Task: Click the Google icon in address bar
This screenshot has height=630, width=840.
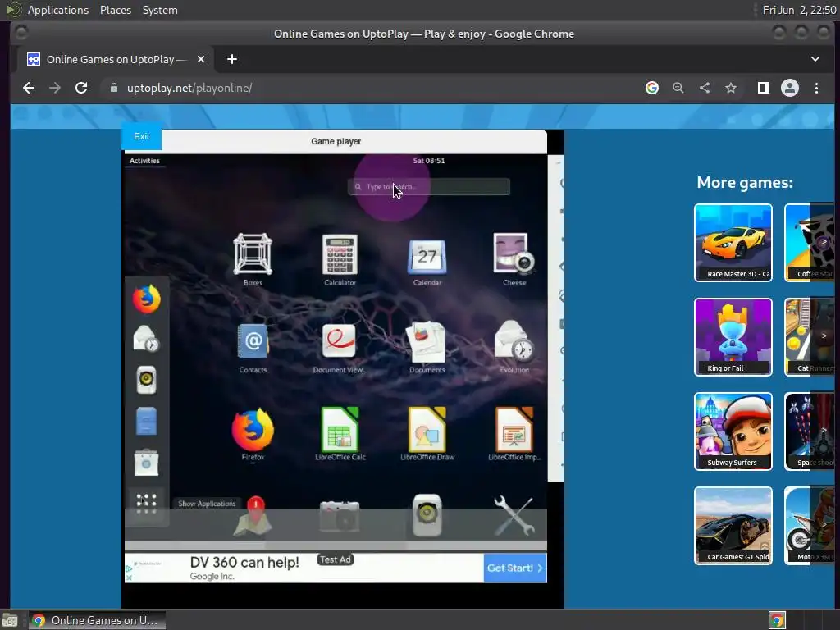Action: click(x=652, y=88)
